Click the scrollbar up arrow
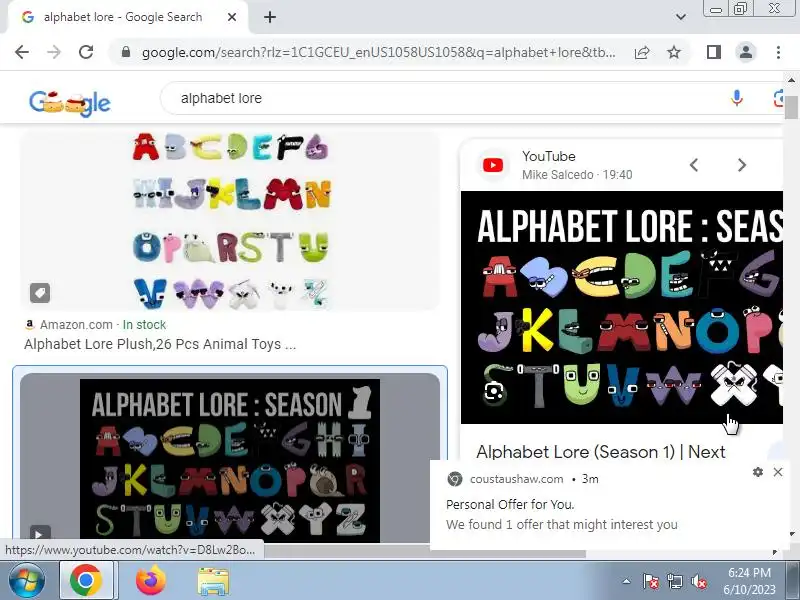Image resolution: width=800 pixels, height=600 pixels. [791, 81]
